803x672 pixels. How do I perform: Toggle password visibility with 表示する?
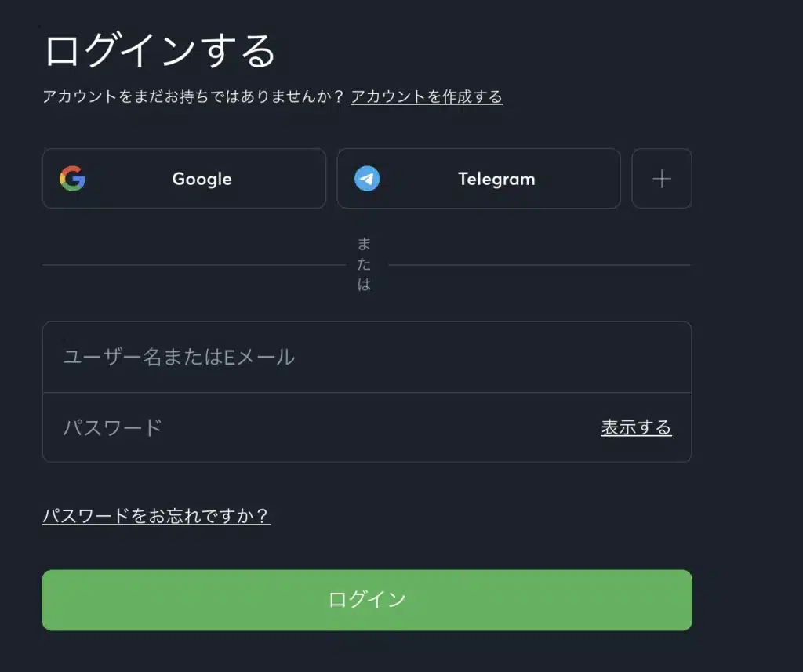[636, 427]
